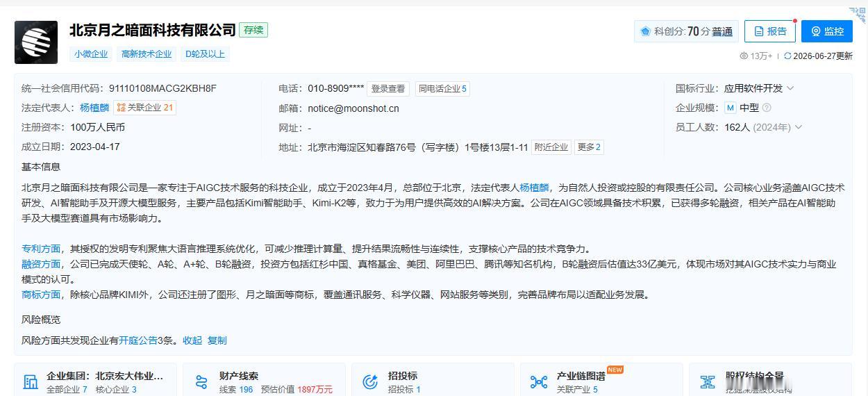
Task: Open 核心企业 3 count
Action: 116,389
